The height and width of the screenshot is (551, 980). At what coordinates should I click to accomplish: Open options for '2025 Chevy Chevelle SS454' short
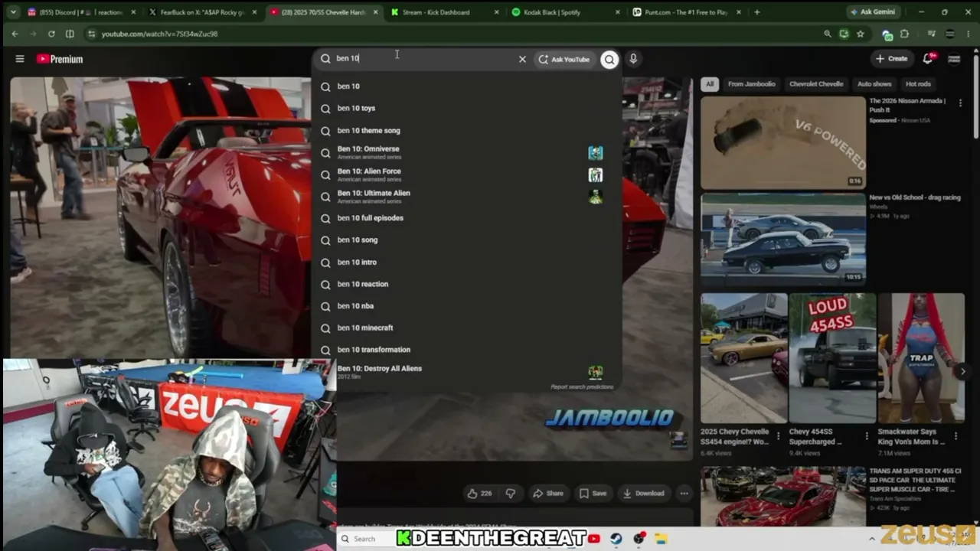pyautogui.click(x=779, y=436)
